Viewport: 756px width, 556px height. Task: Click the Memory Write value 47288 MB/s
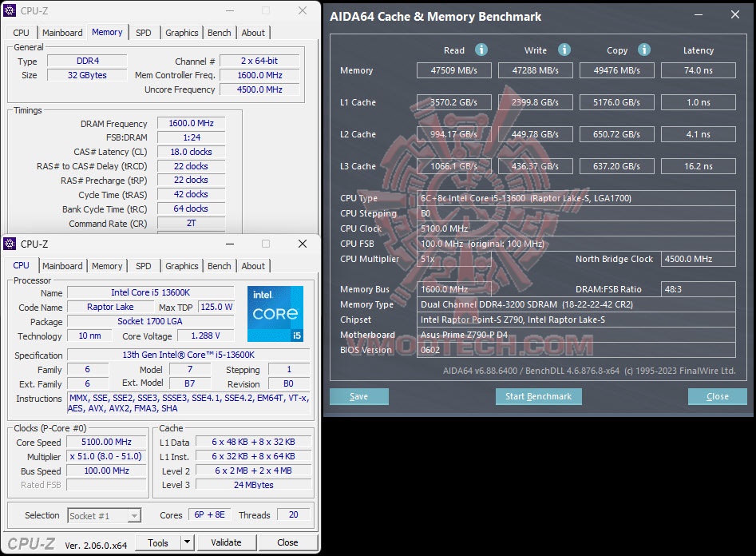535,70
